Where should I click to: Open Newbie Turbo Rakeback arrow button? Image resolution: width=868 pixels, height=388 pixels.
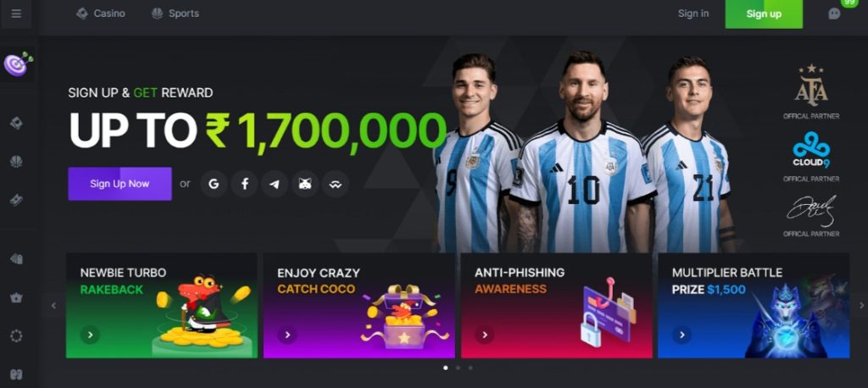[x=90, y=335]
